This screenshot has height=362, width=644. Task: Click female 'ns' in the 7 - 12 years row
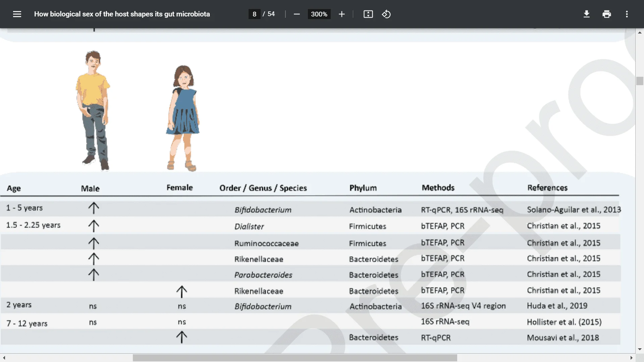tap(182, 322)
